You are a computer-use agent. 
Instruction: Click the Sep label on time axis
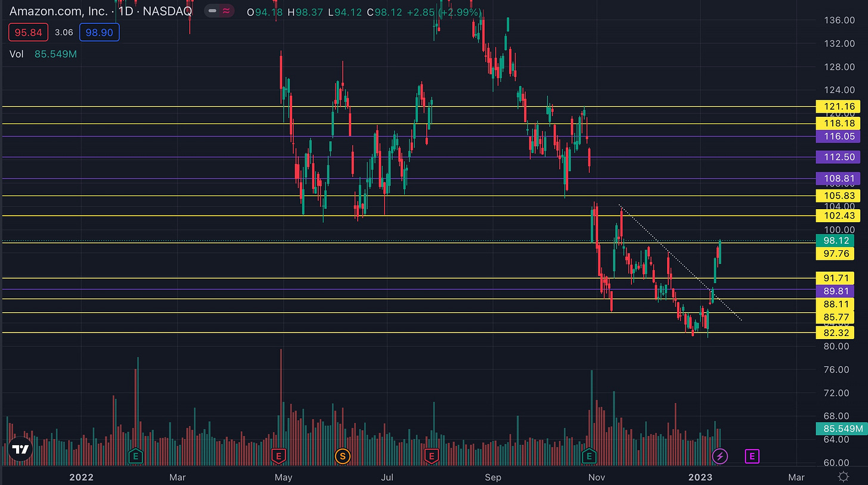(x=493, y=477)
